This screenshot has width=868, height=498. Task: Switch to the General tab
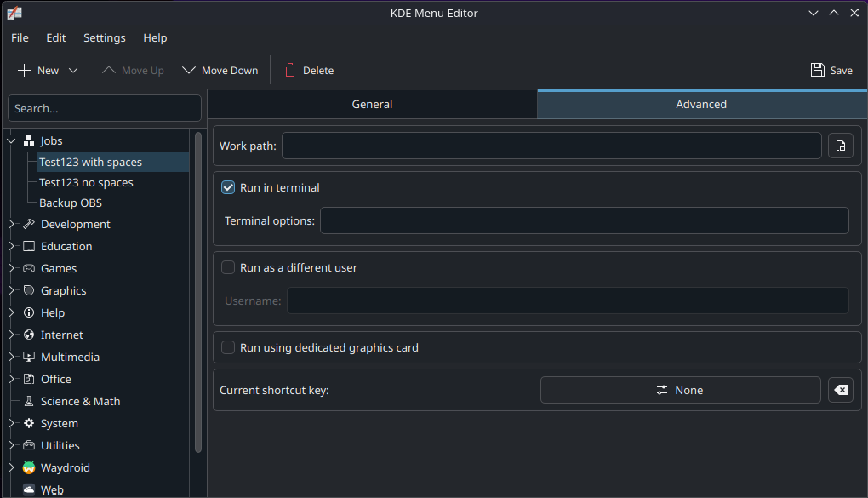pyautogui.click(x=372, y=104)
